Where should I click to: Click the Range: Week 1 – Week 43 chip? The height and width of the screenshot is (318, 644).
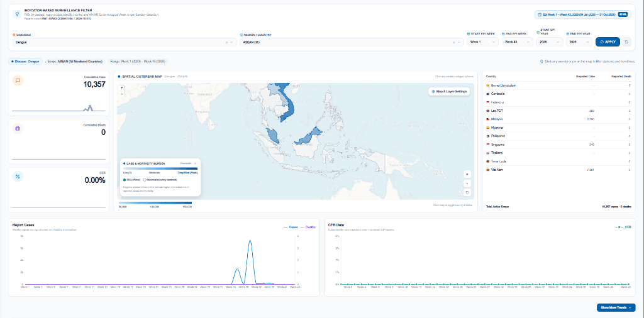pyautogui.click(x=138, y=62)
